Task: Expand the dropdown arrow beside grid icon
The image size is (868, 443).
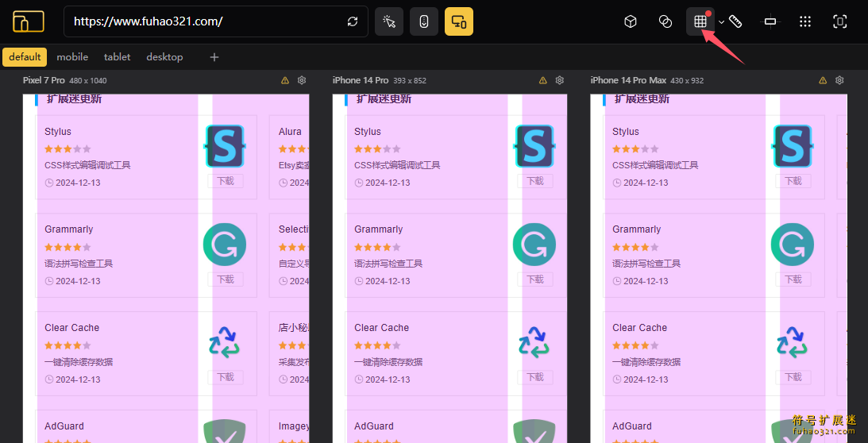Action: (721, 22)
